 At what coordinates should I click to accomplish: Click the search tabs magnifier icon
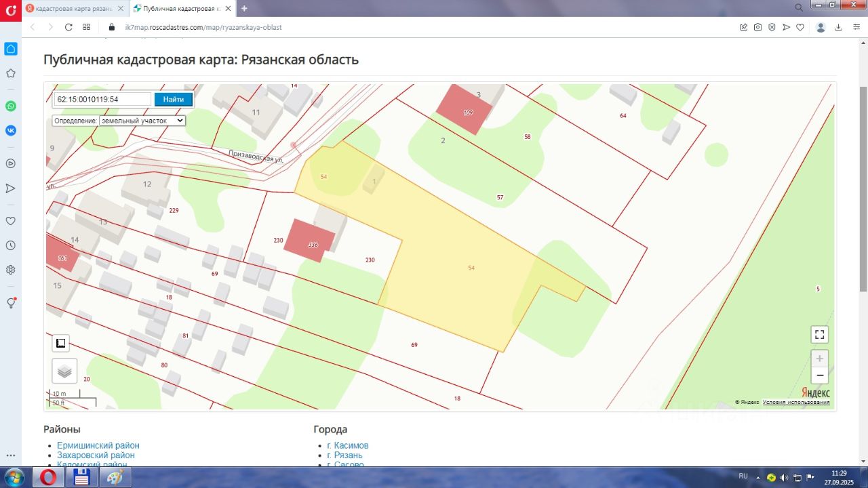click(x=799, y=7)
